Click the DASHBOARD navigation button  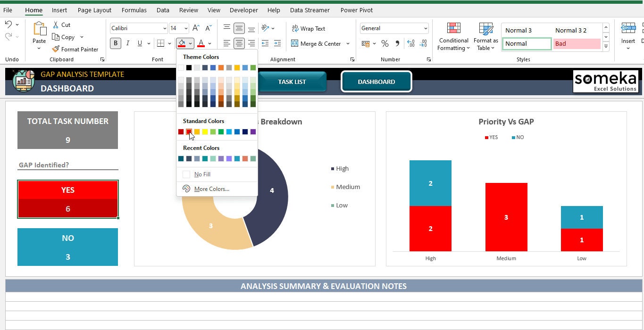376,82
